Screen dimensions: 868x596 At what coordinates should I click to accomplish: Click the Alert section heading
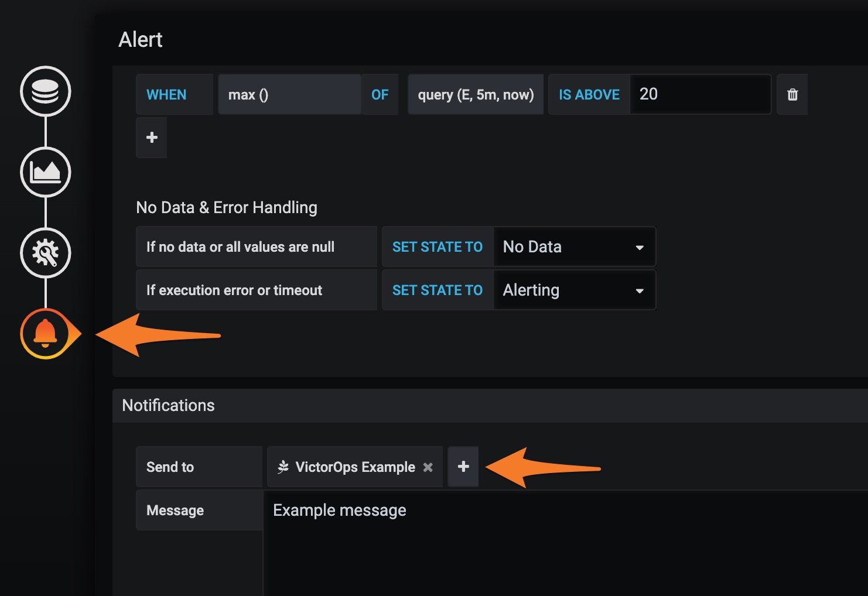click(141, 39)
